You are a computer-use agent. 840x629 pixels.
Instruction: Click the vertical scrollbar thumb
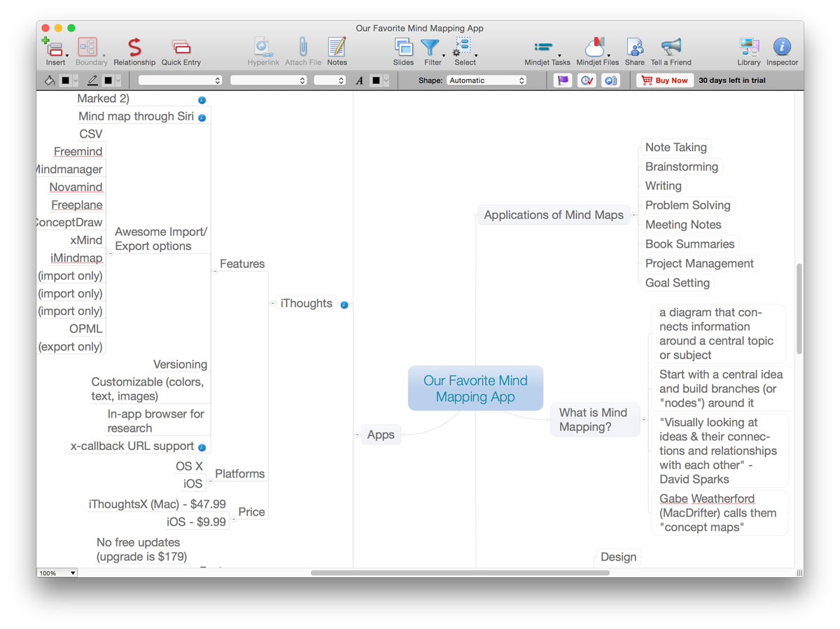click(799, 308)
